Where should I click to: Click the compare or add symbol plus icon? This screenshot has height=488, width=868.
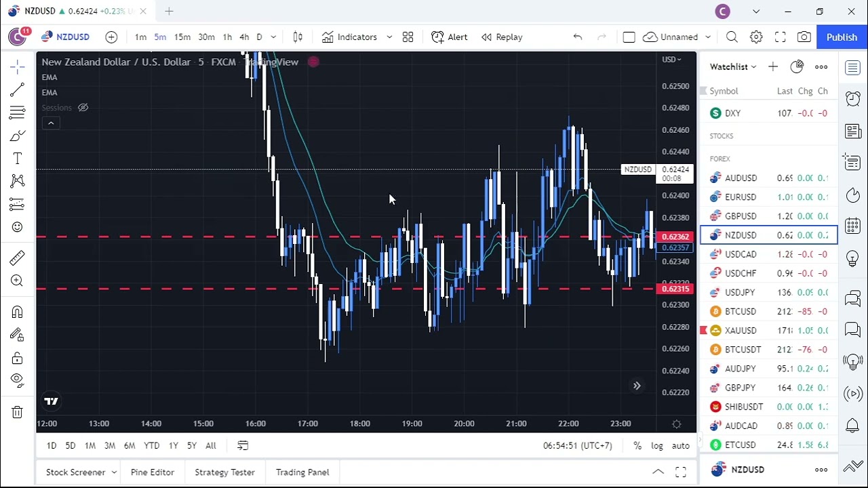[x=111, y=37]
